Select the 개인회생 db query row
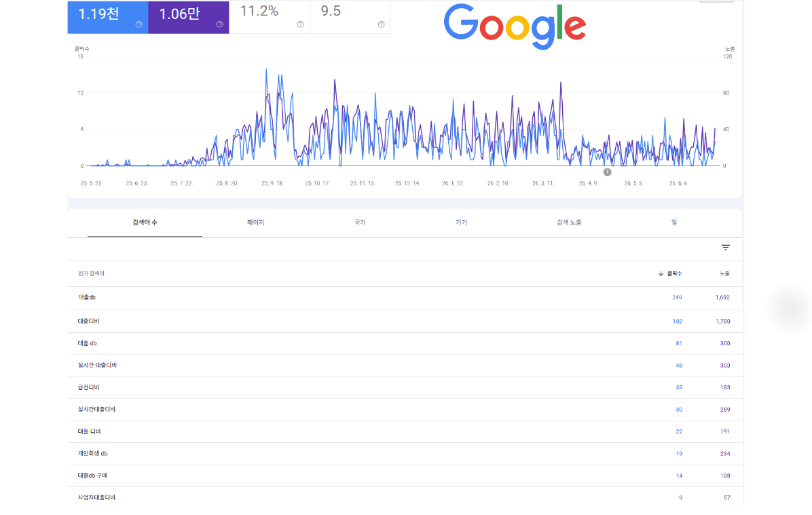 [405, 453]
